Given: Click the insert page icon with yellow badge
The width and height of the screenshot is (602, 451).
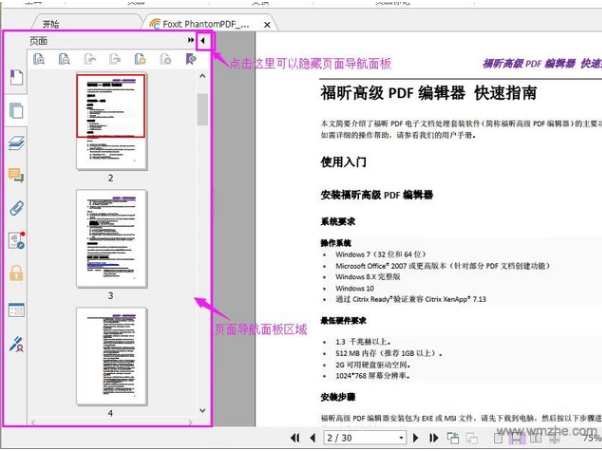Looking at the screenshot, I should [140, 59].
